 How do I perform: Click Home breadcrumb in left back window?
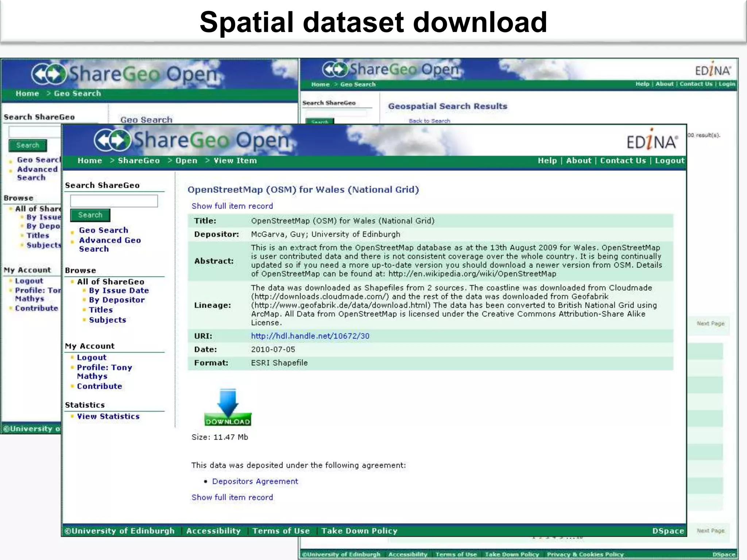tap(27, 94)
